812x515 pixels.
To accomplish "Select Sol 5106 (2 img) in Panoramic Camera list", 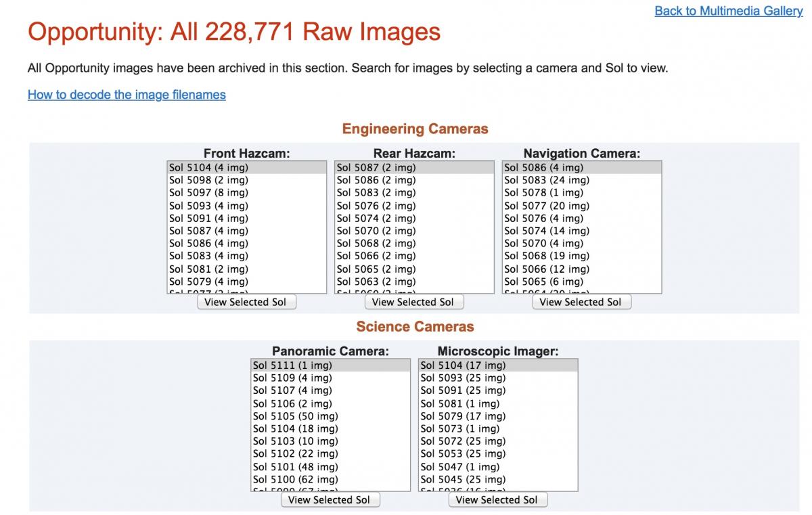I will click(x=330, y=403).
